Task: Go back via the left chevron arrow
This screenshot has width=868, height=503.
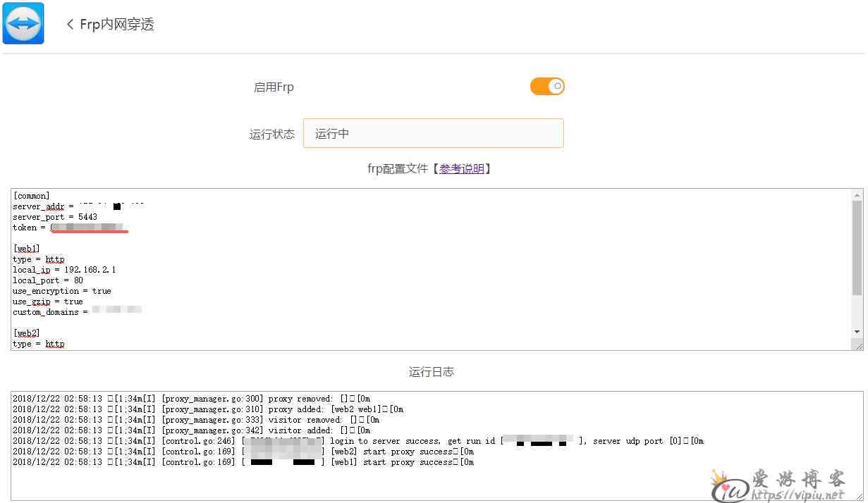Action: (70, 25)
